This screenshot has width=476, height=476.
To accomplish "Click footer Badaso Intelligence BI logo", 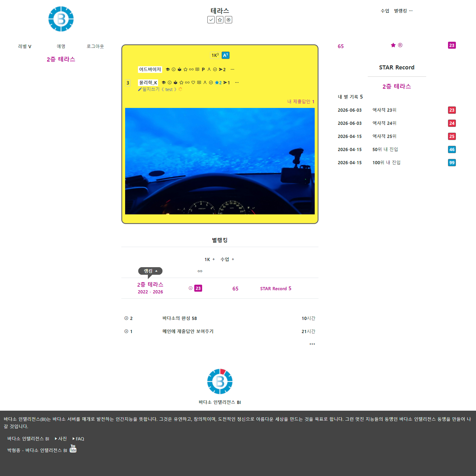I will click(220, 381).
